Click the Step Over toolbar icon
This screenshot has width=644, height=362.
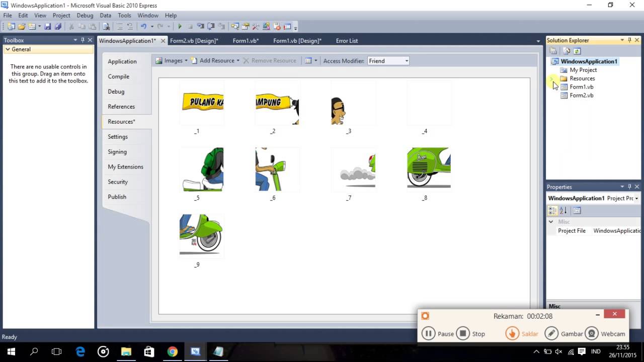click(x=211, y=27)
